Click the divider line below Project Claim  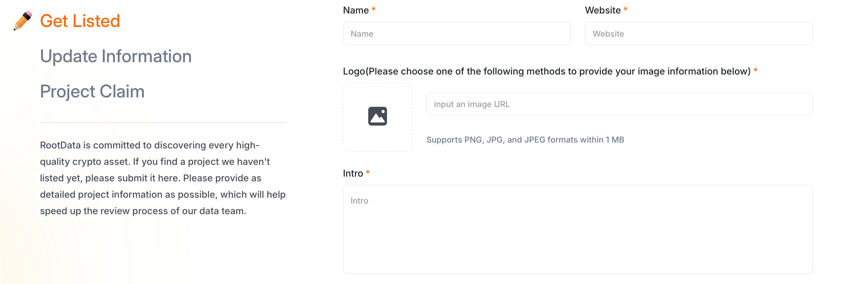click(163, 122)
